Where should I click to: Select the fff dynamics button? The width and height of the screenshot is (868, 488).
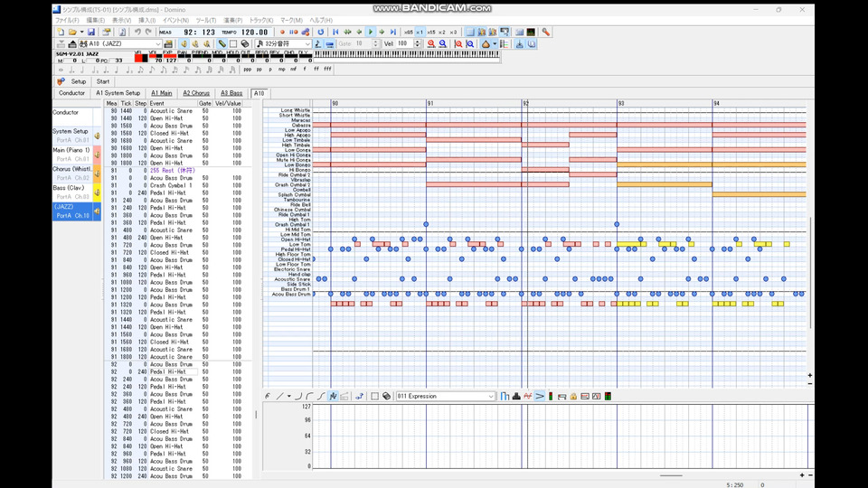327,70
